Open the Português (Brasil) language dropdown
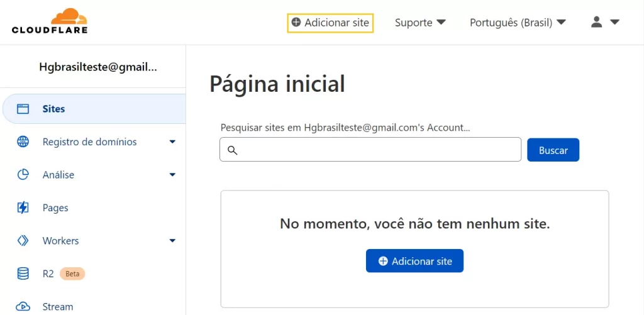The image size is (644, 315). pyautogui.click(x=518, y=23)
